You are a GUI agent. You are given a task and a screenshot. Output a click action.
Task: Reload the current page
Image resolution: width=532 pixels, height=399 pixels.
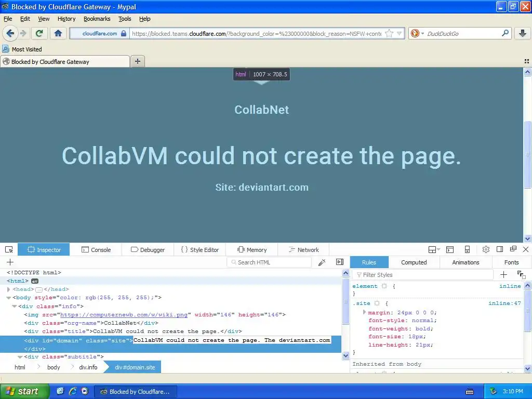click(39, 33)
